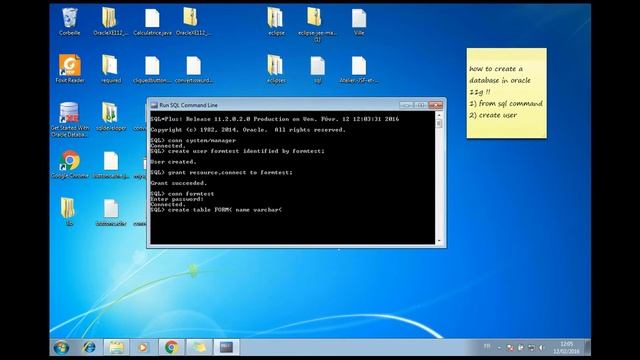The height and width of the screenshot is (360, 640).
Task: Open Google Chrome from the taskbar
Action: 171,348
